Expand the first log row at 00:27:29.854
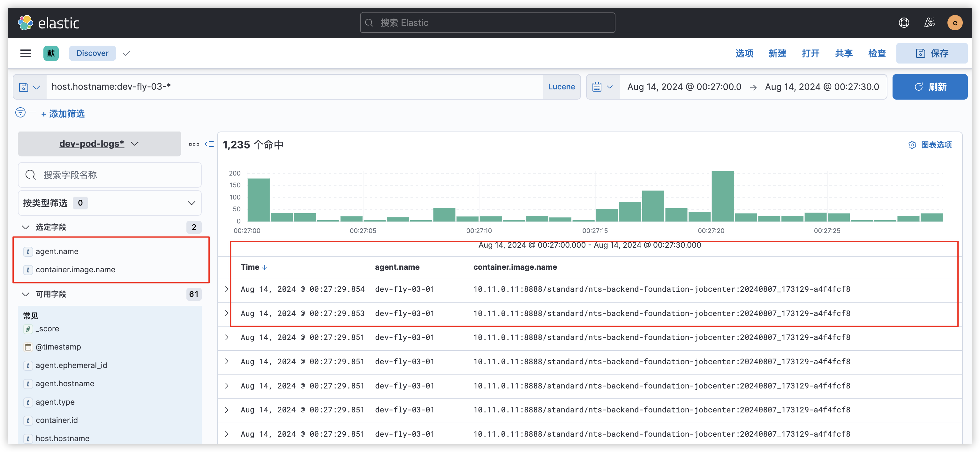980x452 pixels. (227, 289)
